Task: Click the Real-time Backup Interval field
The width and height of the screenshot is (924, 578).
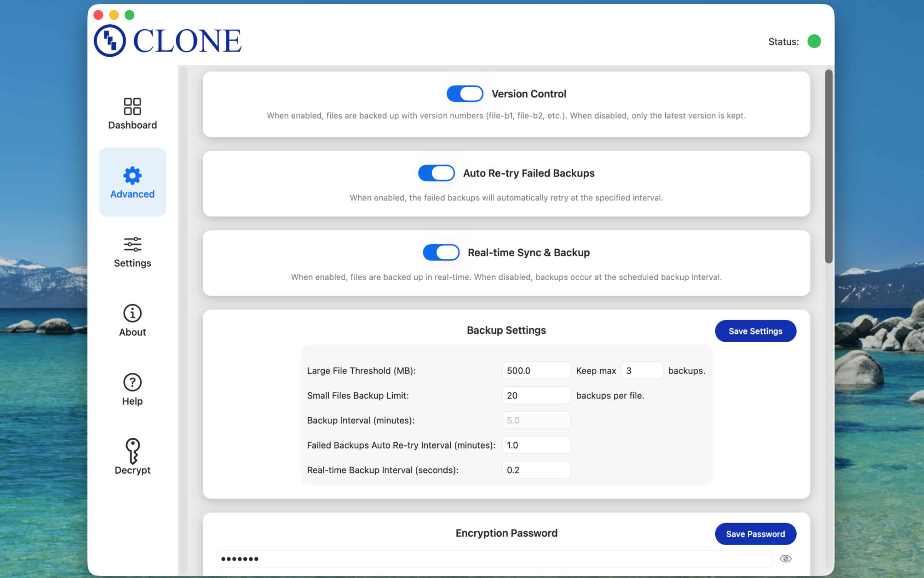Action: [x=536, y=470]
